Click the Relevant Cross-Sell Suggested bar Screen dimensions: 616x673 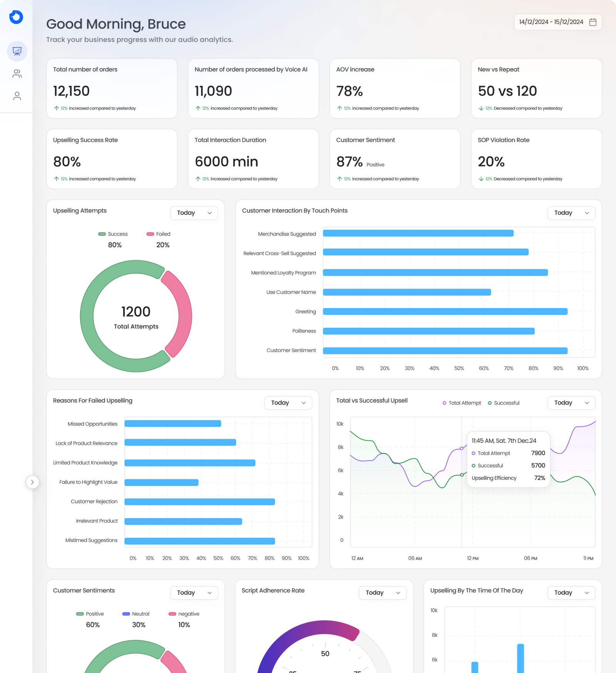tap(426, 252)
